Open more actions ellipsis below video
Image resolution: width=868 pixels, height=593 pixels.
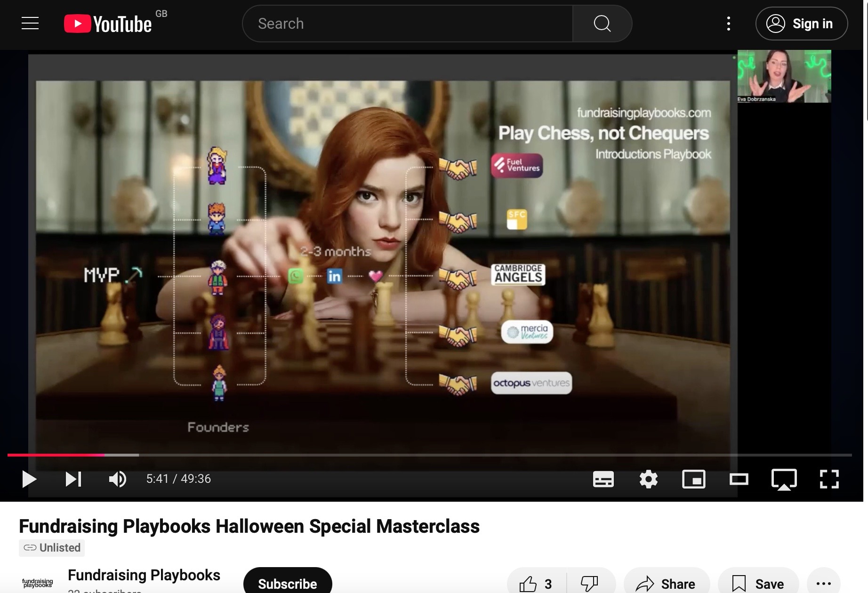coord(823,584)
